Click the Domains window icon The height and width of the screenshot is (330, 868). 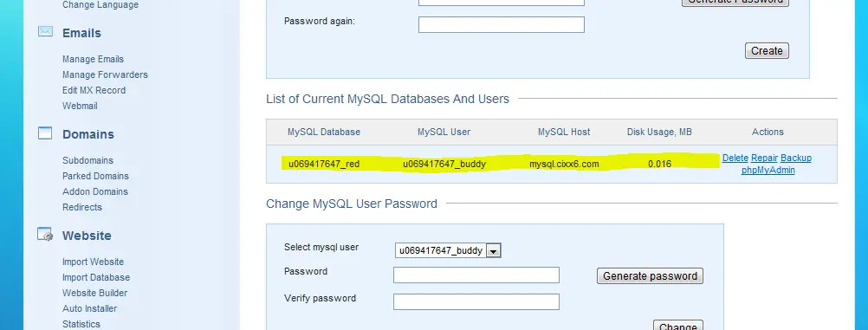coord(45,133)
